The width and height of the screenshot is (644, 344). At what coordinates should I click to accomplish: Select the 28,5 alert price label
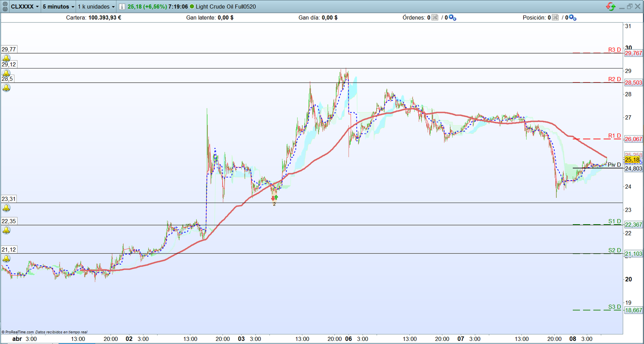click(x=7, y=79)
